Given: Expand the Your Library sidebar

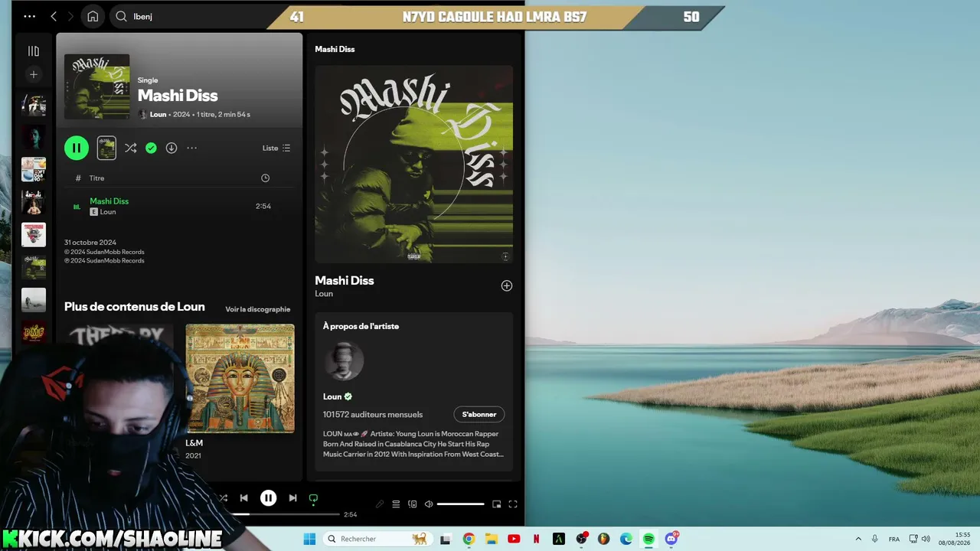Looking at the screenshot, I should click(x=34, y=51).
